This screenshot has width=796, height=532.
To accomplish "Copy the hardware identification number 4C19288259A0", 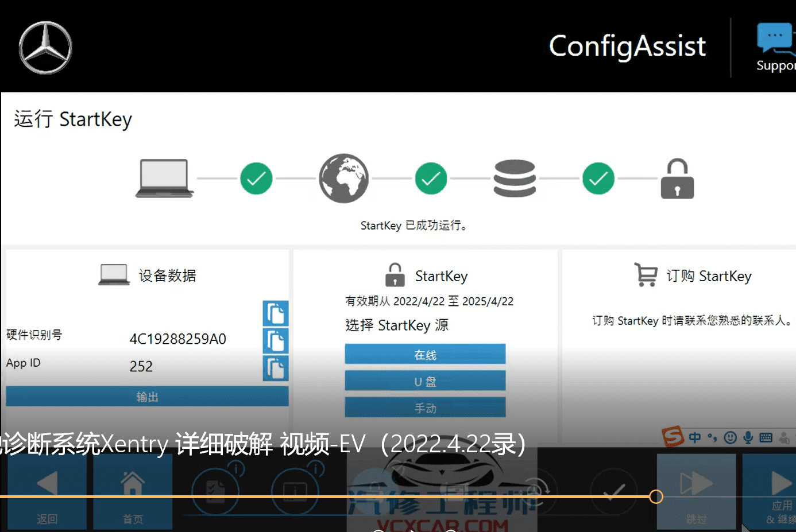I will [276, 341].
